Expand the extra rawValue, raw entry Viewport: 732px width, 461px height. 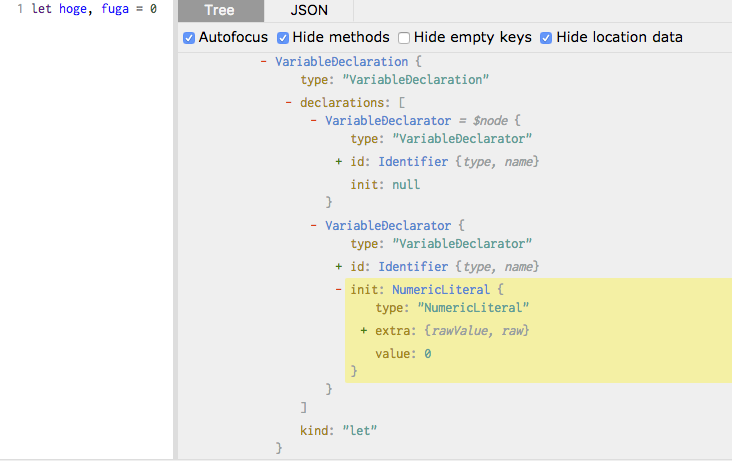(364, 331)
